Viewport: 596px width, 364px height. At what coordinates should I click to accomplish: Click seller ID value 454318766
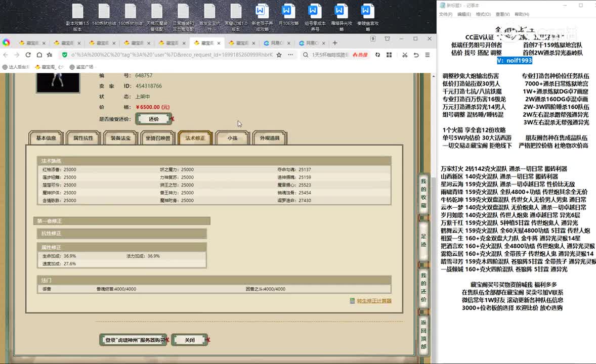pos(149,86)
